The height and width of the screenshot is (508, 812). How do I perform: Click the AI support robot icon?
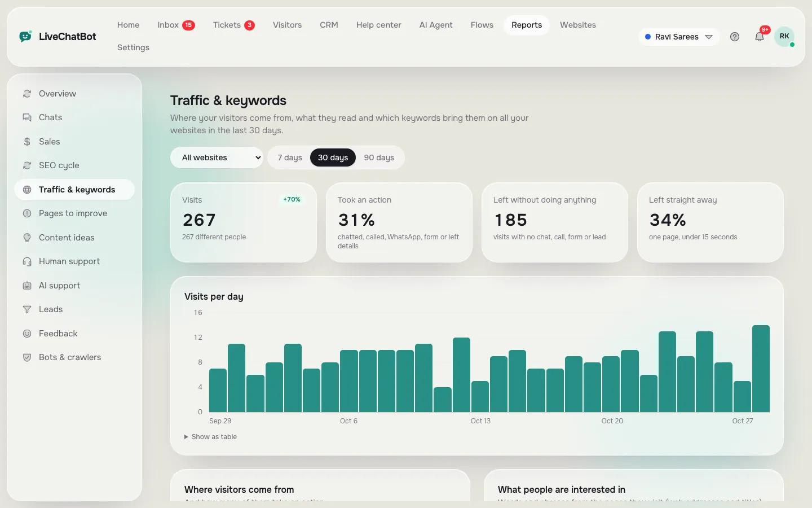pos(27,286)
